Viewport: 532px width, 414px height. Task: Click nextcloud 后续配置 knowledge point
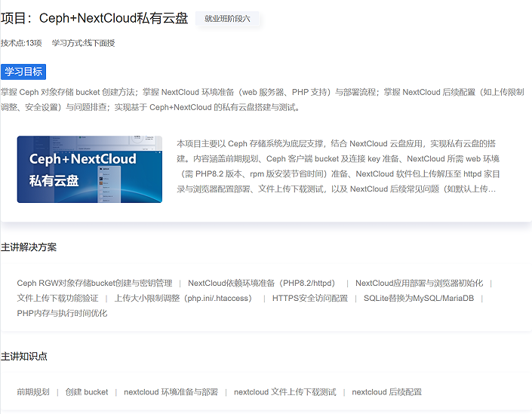387,392
